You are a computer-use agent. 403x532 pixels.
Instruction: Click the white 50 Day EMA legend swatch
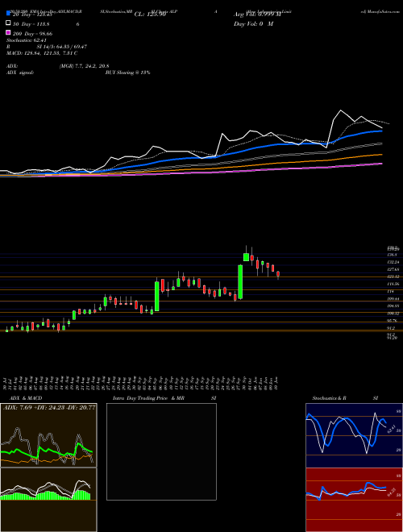point(9,23)
